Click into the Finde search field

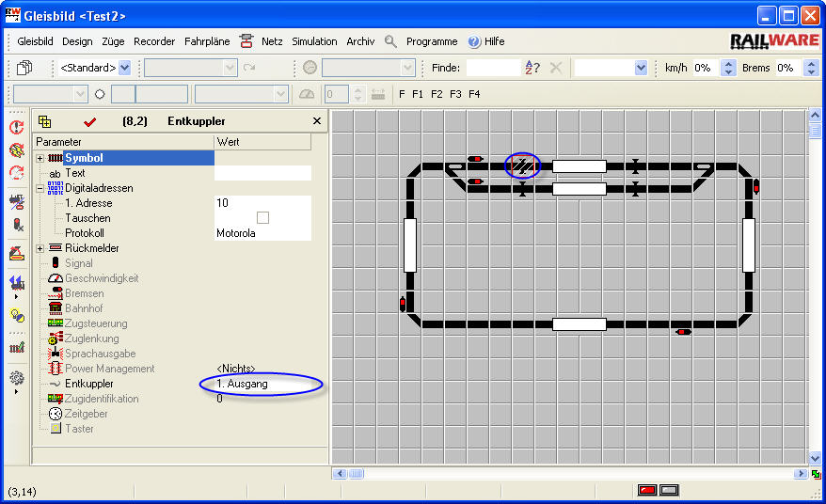tap(494, 68)
